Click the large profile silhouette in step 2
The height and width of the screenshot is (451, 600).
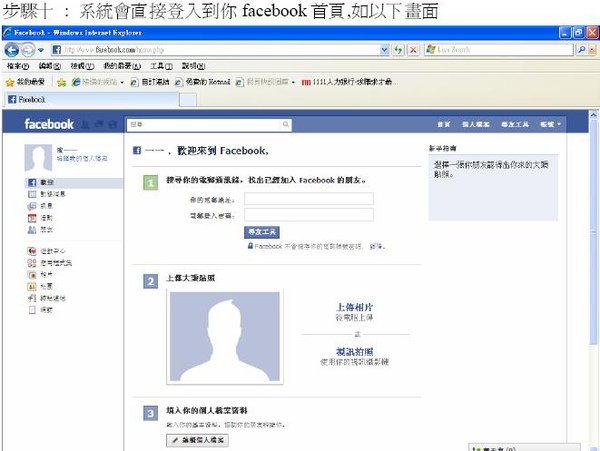[x=225, y=337]
